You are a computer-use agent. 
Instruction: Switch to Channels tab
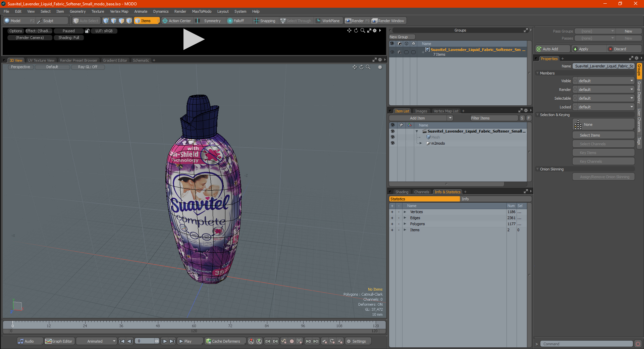(422, 192)
